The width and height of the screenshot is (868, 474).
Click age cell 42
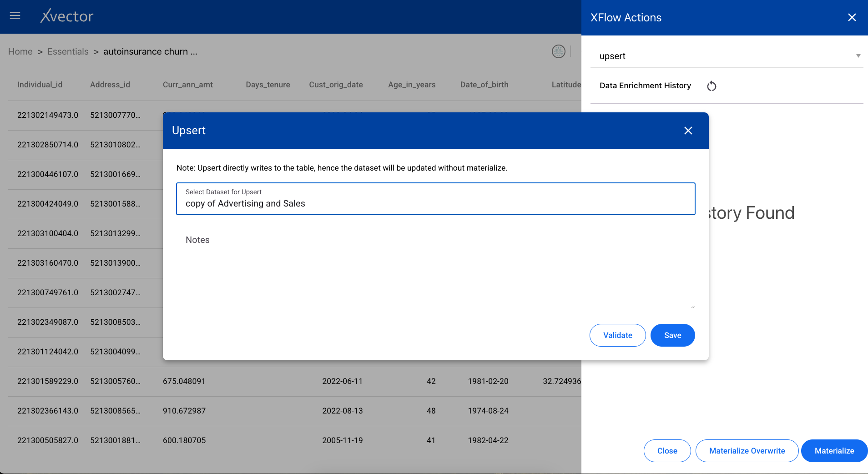[x=431, y=381]
